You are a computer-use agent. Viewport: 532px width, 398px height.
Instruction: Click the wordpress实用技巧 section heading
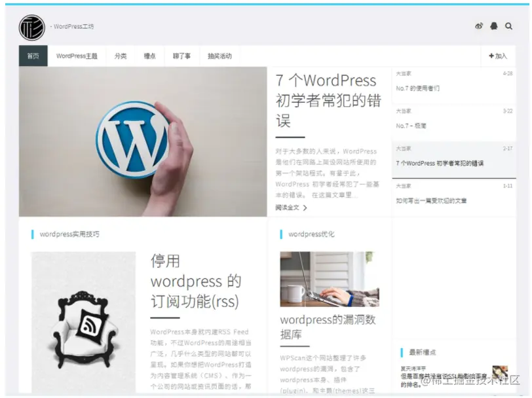coord(69,234)
